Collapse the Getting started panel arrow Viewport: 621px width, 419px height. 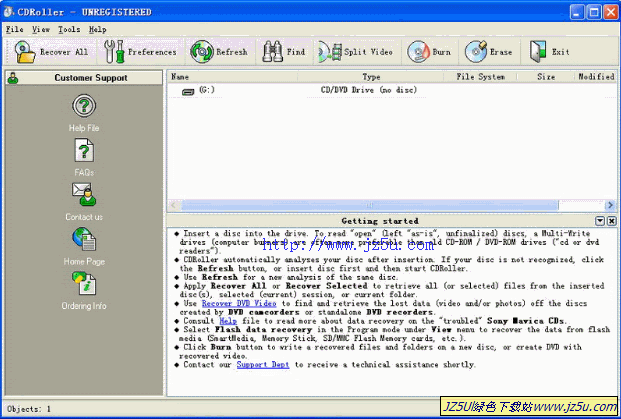tap(600, 221)
